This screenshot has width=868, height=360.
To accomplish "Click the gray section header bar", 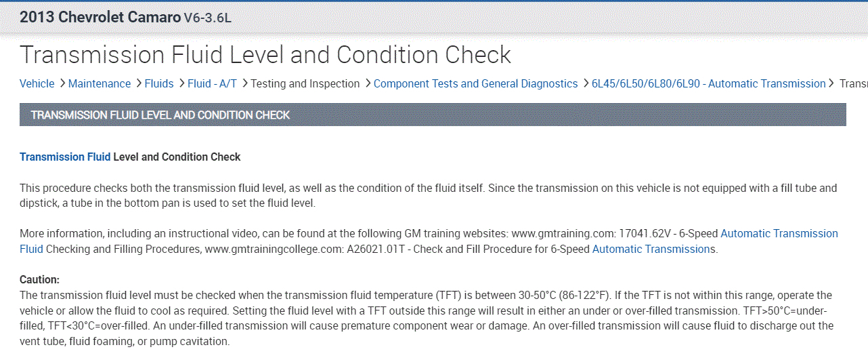I will 433,115.
